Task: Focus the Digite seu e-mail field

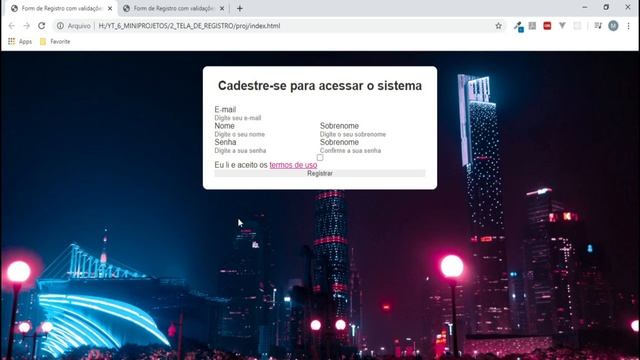Action: (x=320, y=118)
